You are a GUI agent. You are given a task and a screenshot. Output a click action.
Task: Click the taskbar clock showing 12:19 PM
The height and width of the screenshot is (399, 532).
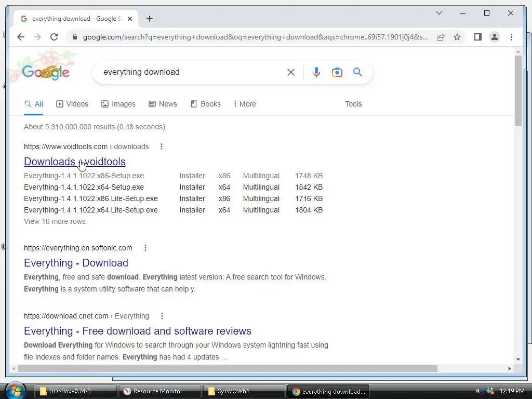point(512,391)
